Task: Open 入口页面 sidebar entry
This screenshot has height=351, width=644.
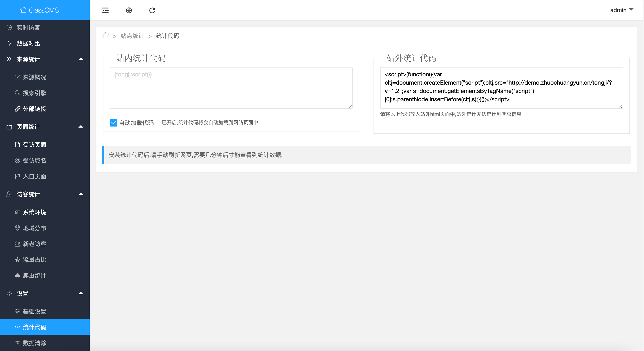Action: click(x=45, y=176)
